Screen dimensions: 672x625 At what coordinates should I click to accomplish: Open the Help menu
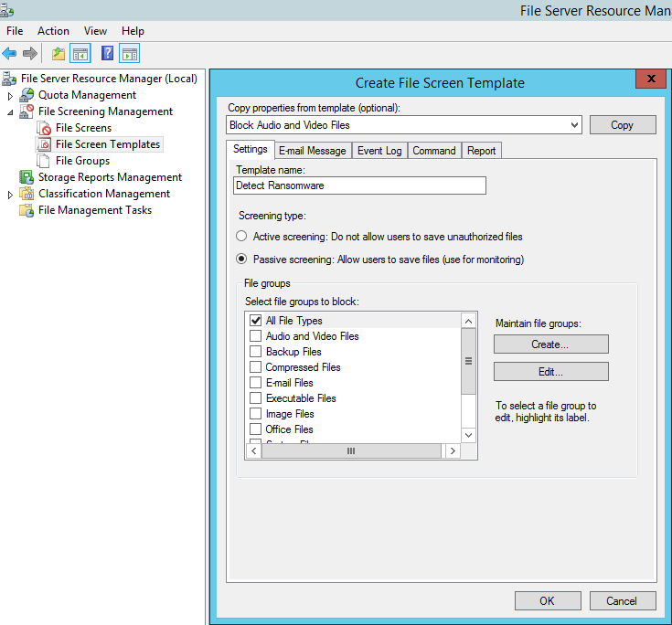(133, 31)
